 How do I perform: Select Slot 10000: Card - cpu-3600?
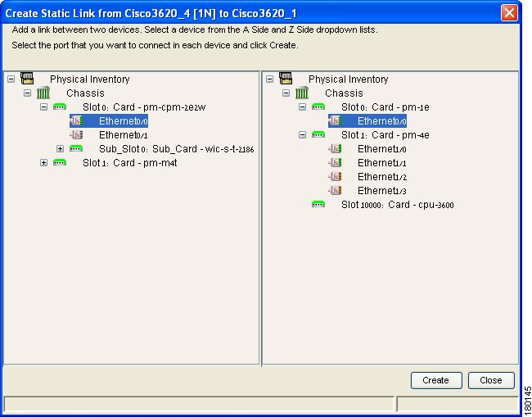tap(398, 205)
